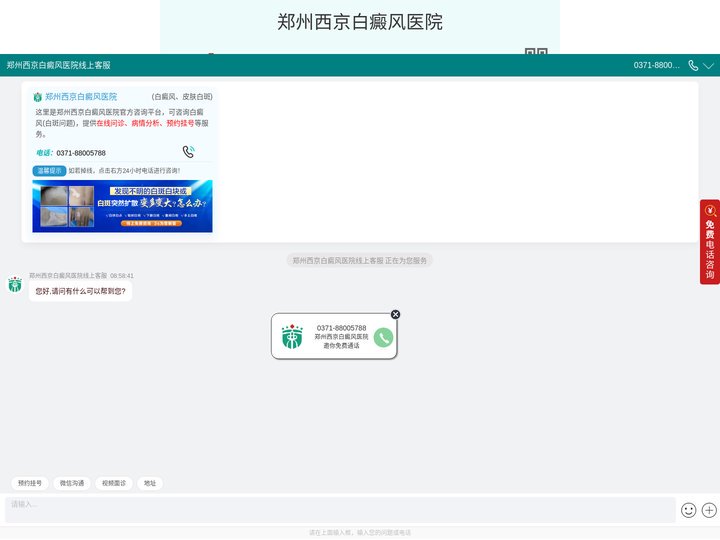Open the vitiligo banner advertisement image

(x=122, y=206)
